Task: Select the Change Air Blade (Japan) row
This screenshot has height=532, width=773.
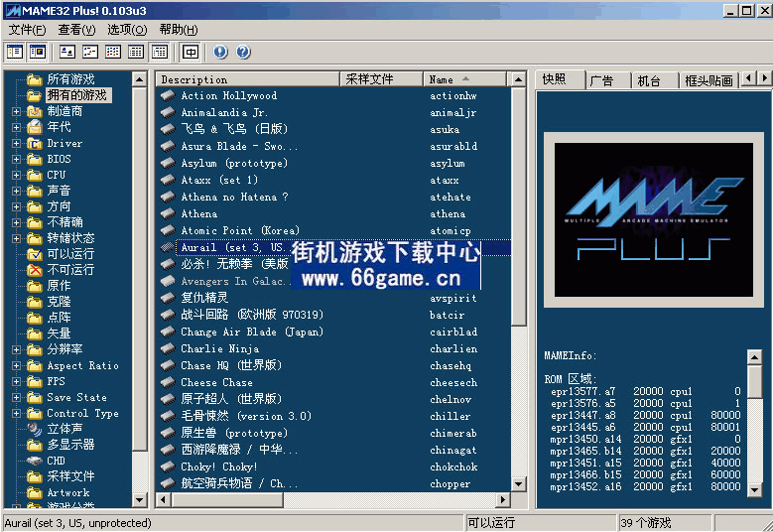Action: click(x=333, y=332)
